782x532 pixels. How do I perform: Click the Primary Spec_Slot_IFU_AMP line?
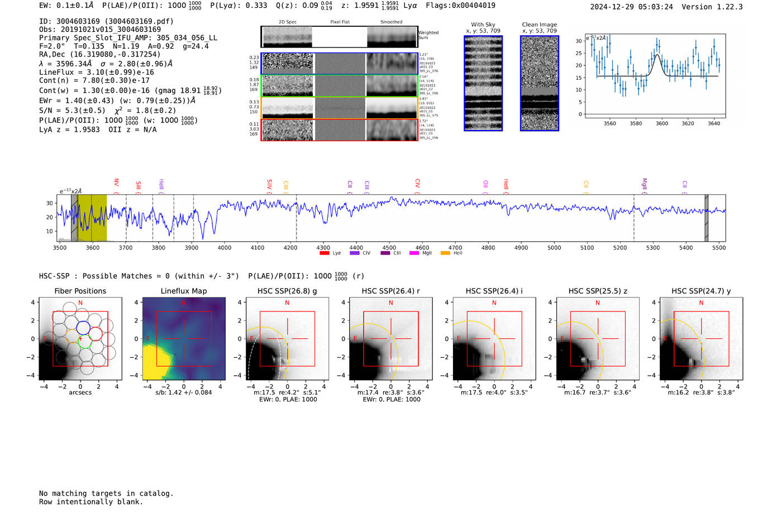[128, 37]
